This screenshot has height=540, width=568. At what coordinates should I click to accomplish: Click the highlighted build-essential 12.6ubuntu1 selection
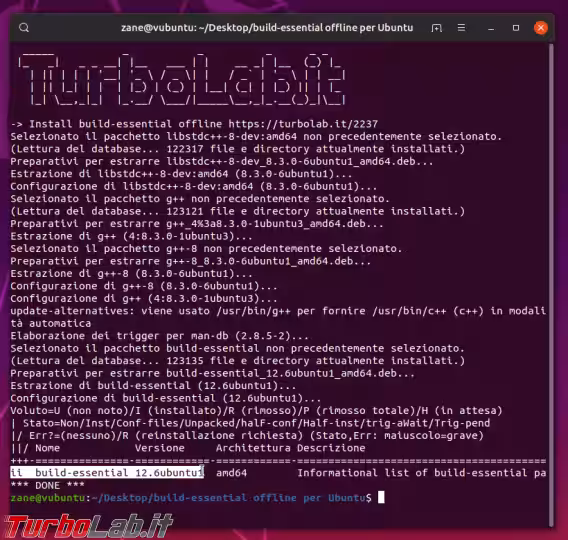click(x=107, y=473)
